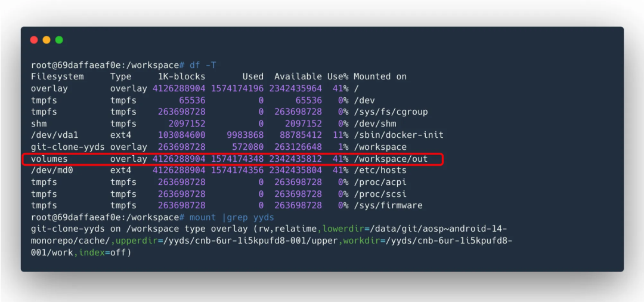The image size is (644, 302).
Task: Click the 'shm' filesystem name
Action: point(39,124)
